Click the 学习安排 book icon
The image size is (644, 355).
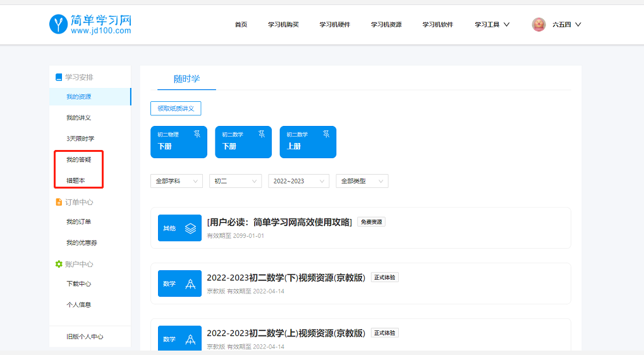[x=59, y=77]
